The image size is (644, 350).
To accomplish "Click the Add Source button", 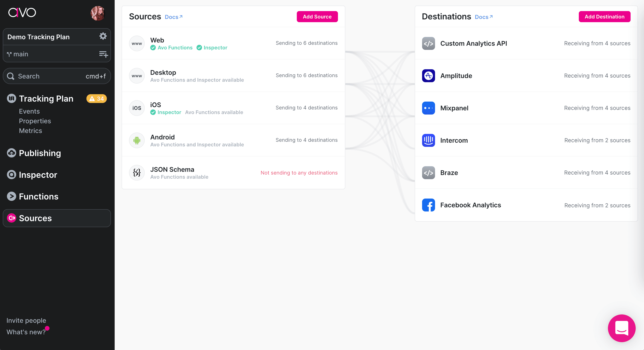I will (x=317, y=16).
